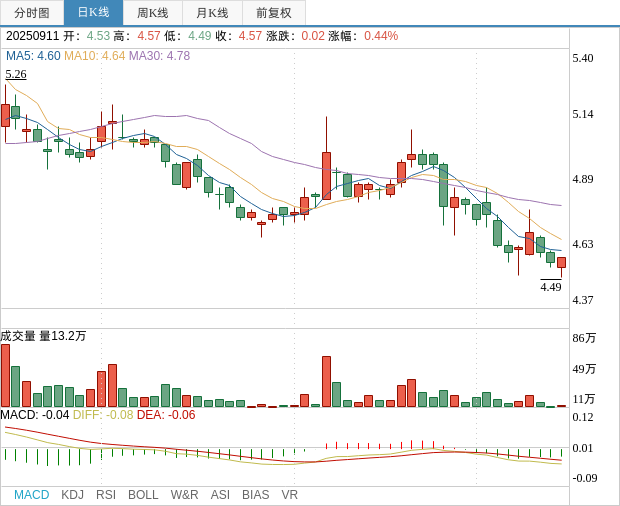Open the VR indicator
The height and width of the screenshot is (506, 620).
[289, 495]
